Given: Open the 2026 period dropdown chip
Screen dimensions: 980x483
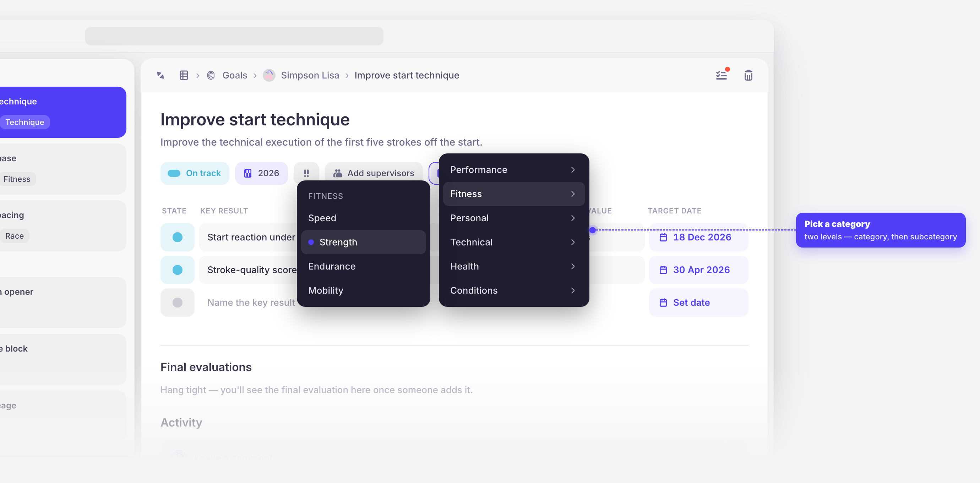Looking at the screenshot, I should pos(261,173).
